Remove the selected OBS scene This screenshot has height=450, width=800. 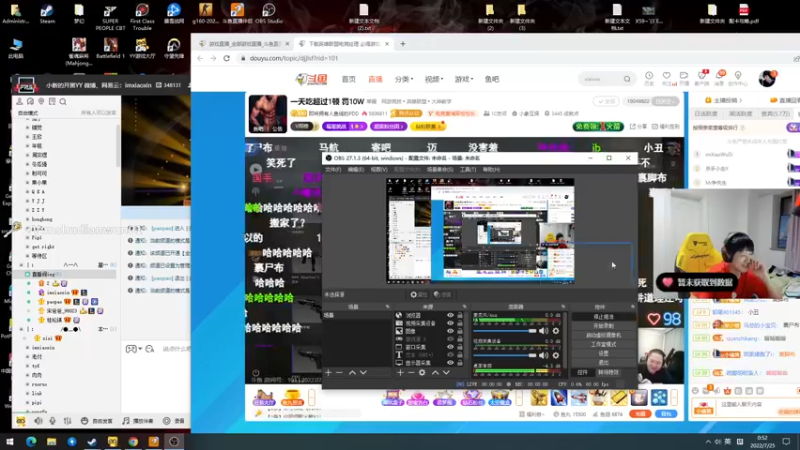(x=339, y=373)
